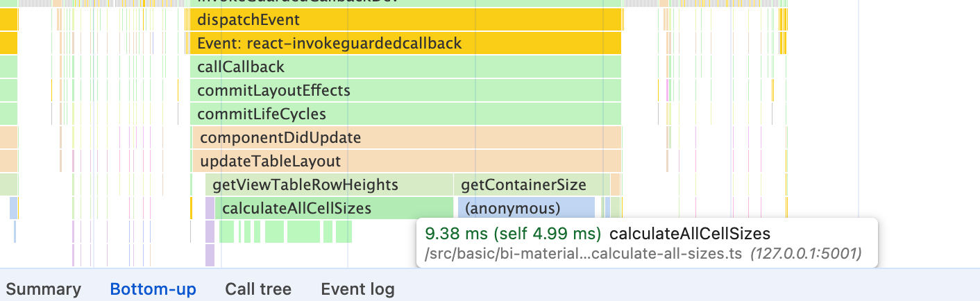The width and height of the screenshot is (980, 301).
Task: Select the dispatchEvent flame bar
Action: click(x=405, y=19)
